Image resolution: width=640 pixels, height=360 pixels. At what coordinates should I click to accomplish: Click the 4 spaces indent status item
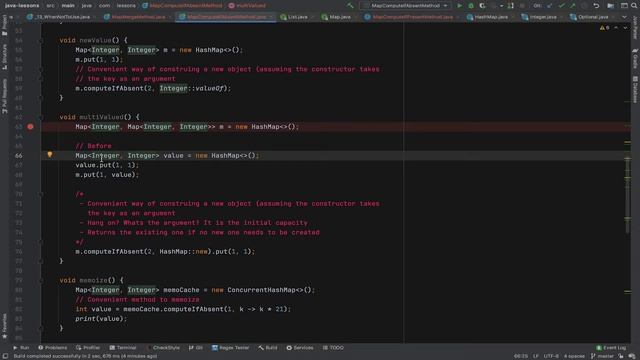574,356
